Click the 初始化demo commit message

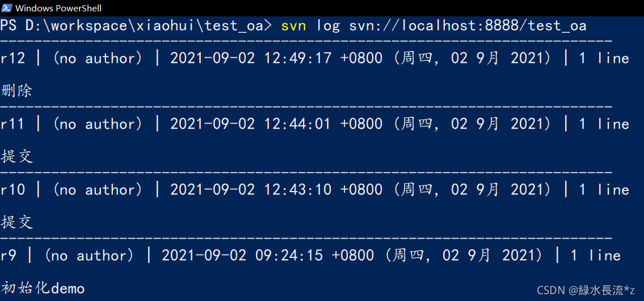pos(43,289)
